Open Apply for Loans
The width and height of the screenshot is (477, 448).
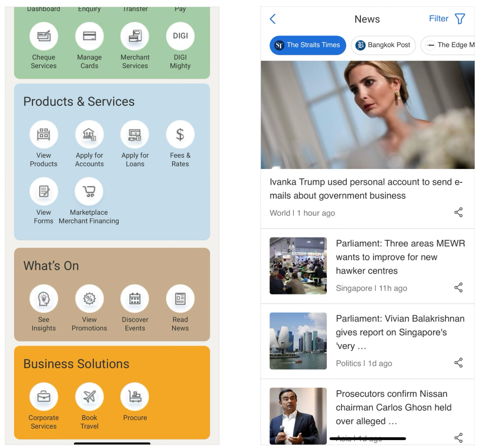coord(135,134)
